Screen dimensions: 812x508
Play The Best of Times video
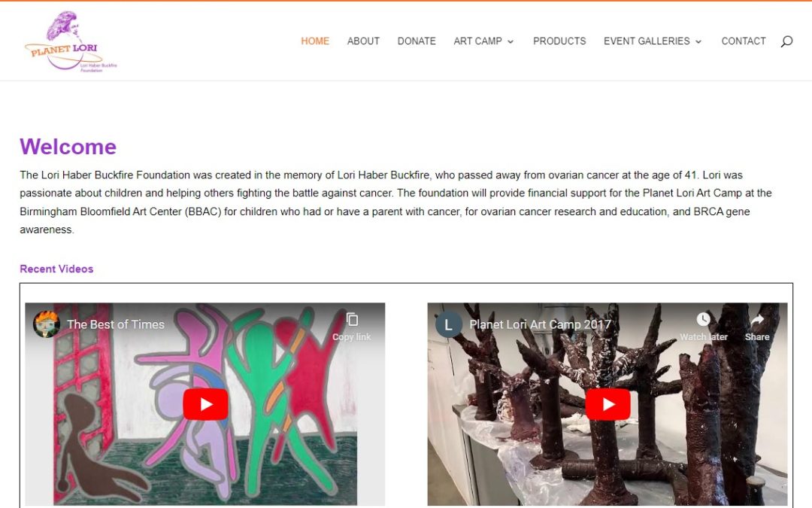point(205,404)
